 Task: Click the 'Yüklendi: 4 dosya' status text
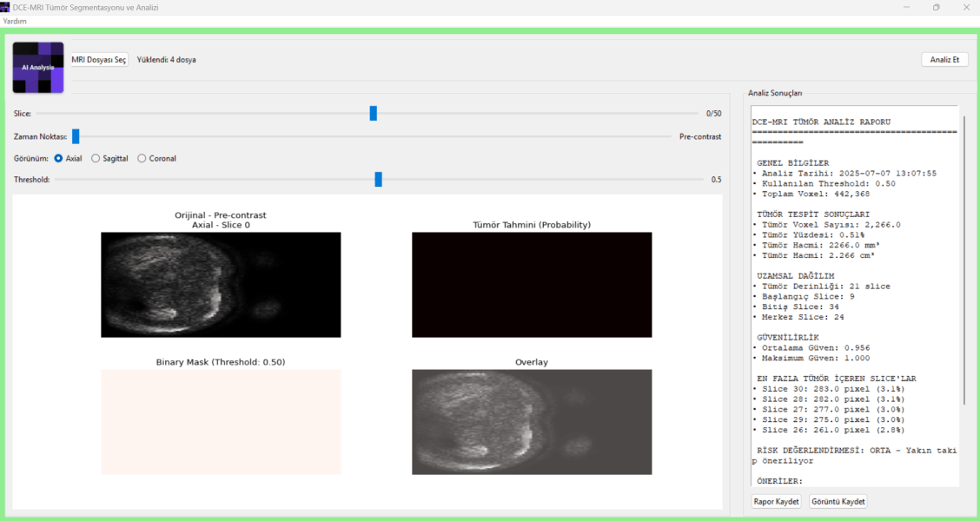tap(166, 60)
